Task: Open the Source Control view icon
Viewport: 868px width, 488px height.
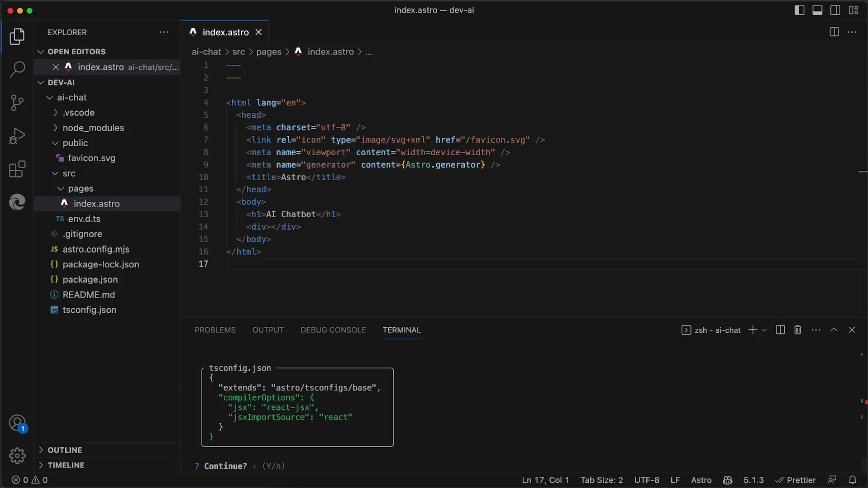Action: pos(17,103)
